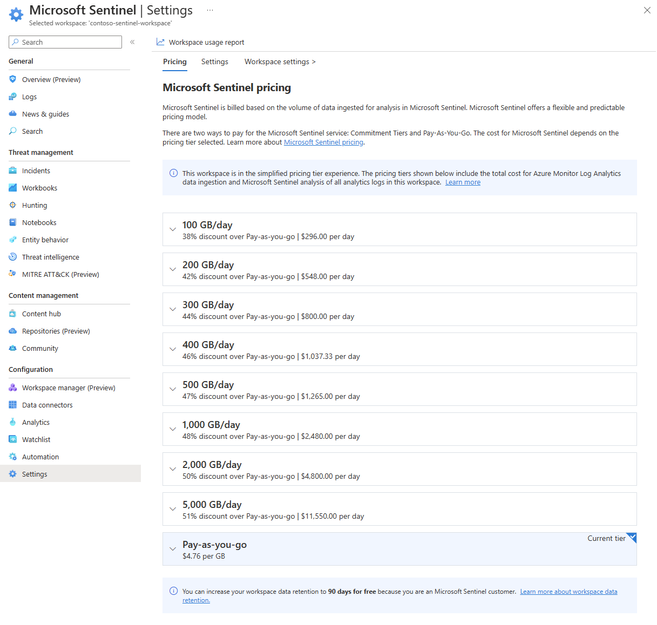Image resolution: width=657 pixels, height=625 pixels.
Task: Click the 'Analytics' menu label
Action: pyautogui.click(x=36, y=422)
